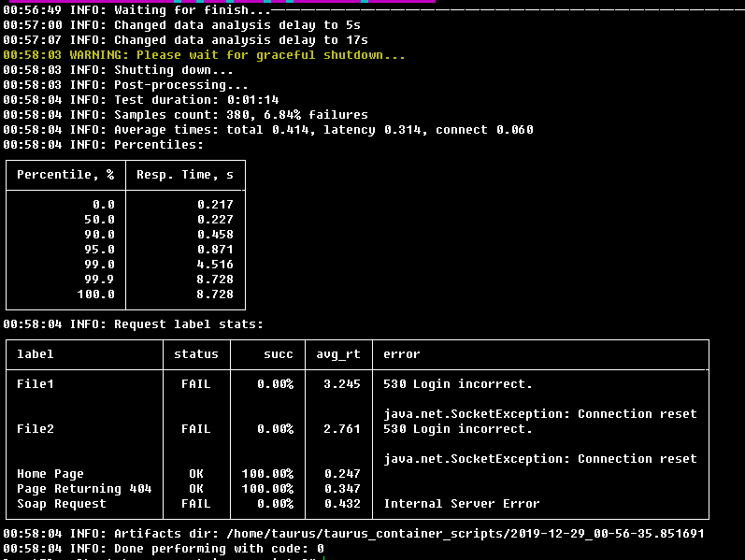Image resolution: width=745 pixels, height=560 pixels.
Task: Select 'Page Returning 404' label
Action: [x=84, y=489]
